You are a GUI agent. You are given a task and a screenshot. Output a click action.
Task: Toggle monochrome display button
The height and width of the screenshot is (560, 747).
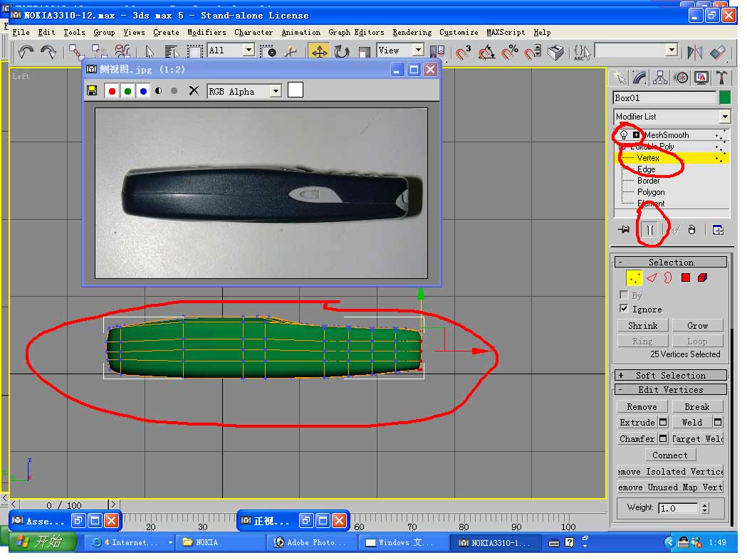174,90
